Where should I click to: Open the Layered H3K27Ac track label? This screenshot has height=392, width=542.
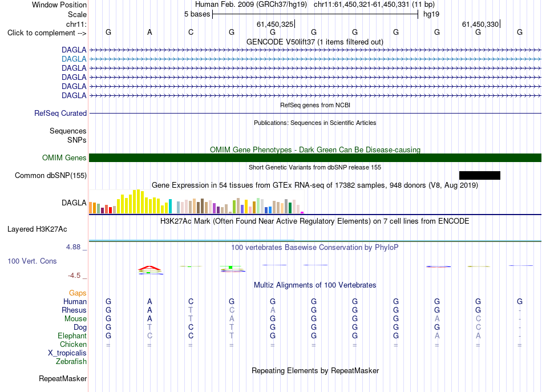(x=37, y=229)
